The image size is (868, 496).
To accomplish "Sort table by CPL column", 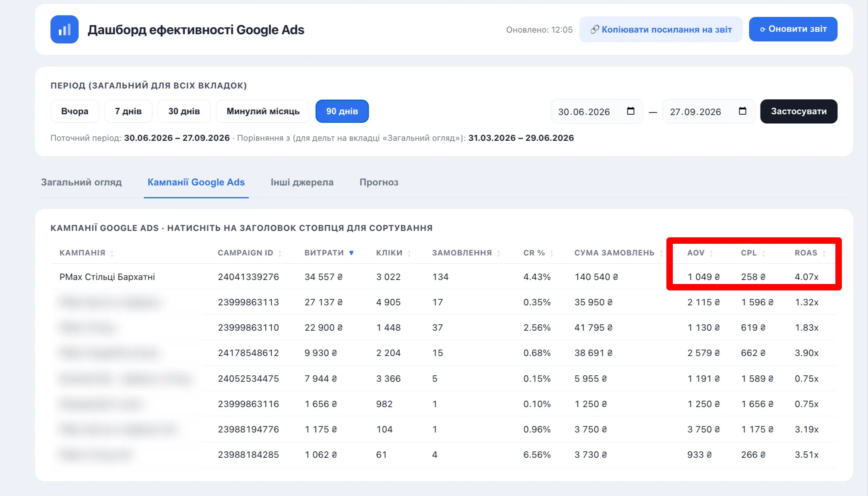I will [x=753, y=253].
